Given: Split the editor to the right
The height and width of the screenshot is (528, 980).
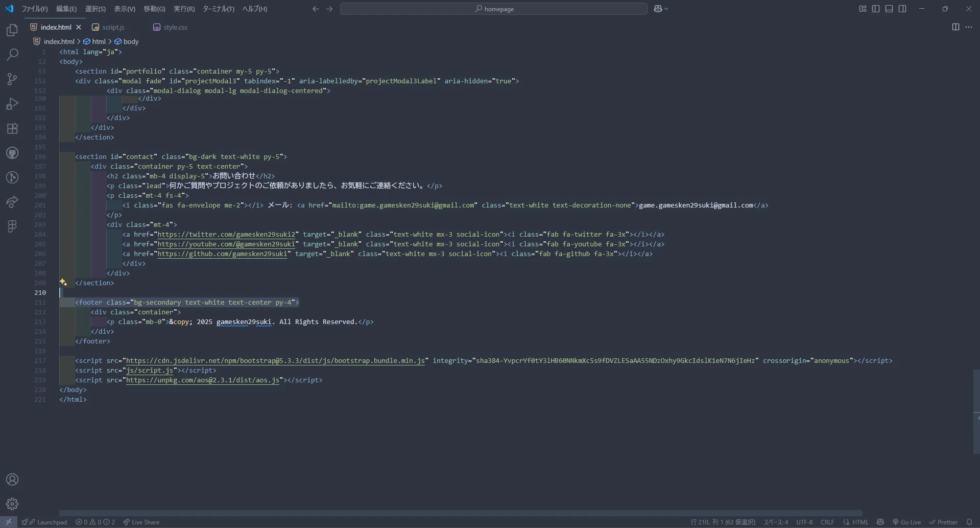Looking at the screenshot, I should (955, 27).
